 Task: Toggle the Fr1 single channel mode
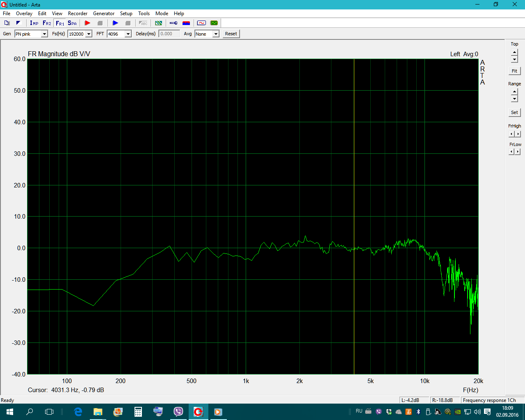click(x=60, y=23)
